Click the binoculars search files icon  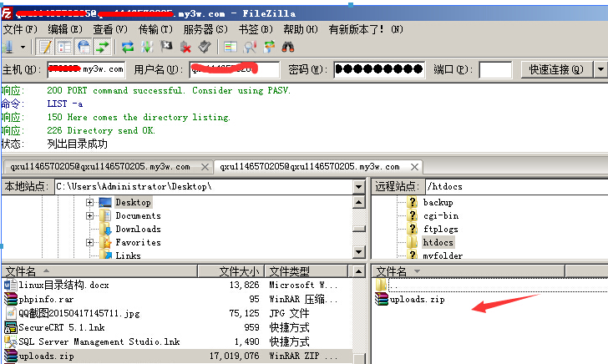click(x=289, y=47)
